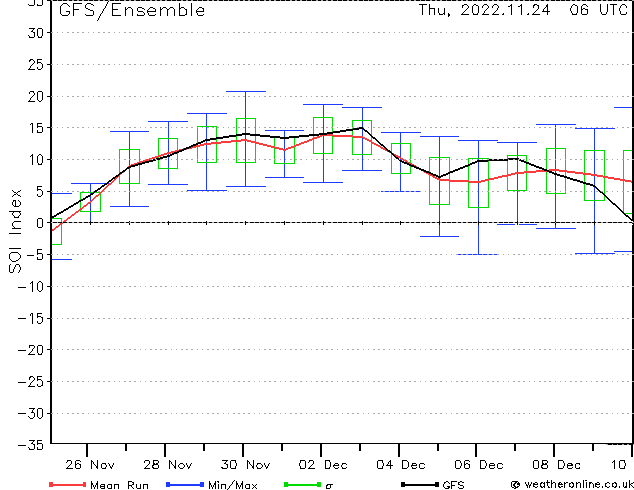Image resolution: width=634 pixels, height=490 pixels.
Task: Click the 25 value on the y-axis
Action: (36, 65)
